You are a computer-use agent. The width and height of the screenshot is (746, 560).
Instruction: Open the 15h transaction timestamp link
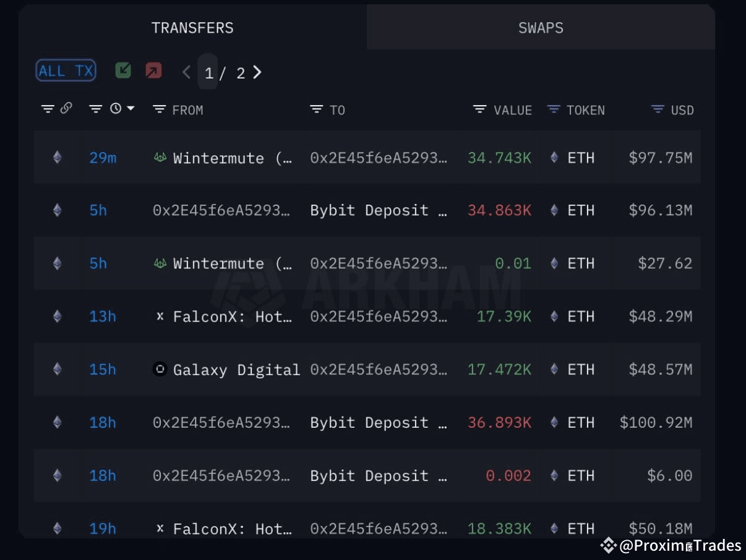(x=103, y=370)
